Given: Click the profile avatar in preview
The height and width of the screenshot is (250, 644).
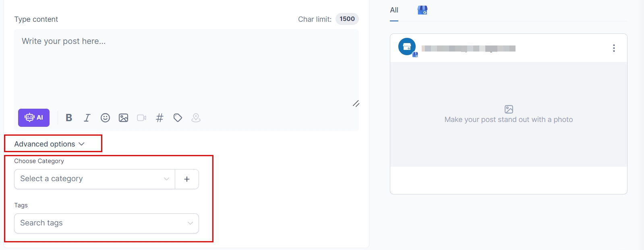Looking at the screenshot, I should coord(407,47).
